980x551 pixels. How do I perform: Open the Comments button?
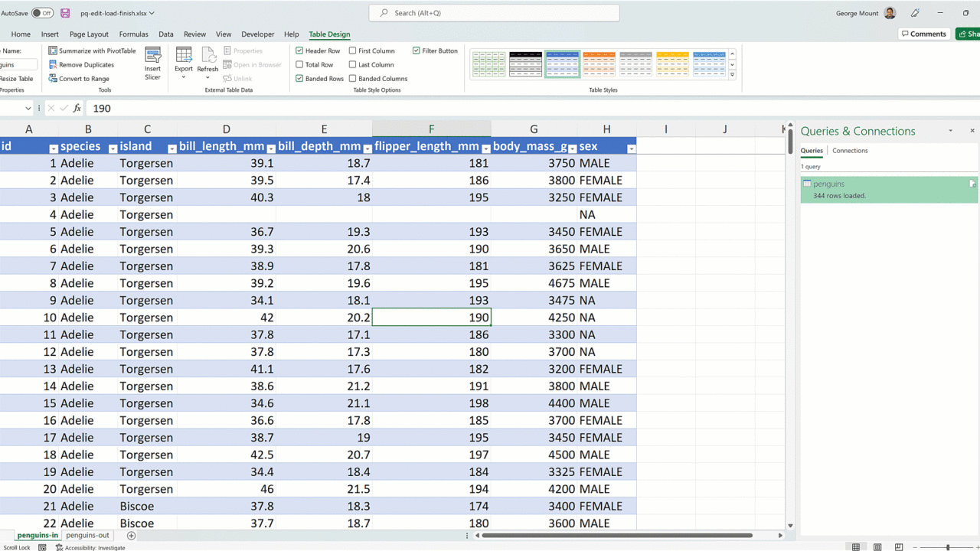pyautogui.click(x=923, y=34)
